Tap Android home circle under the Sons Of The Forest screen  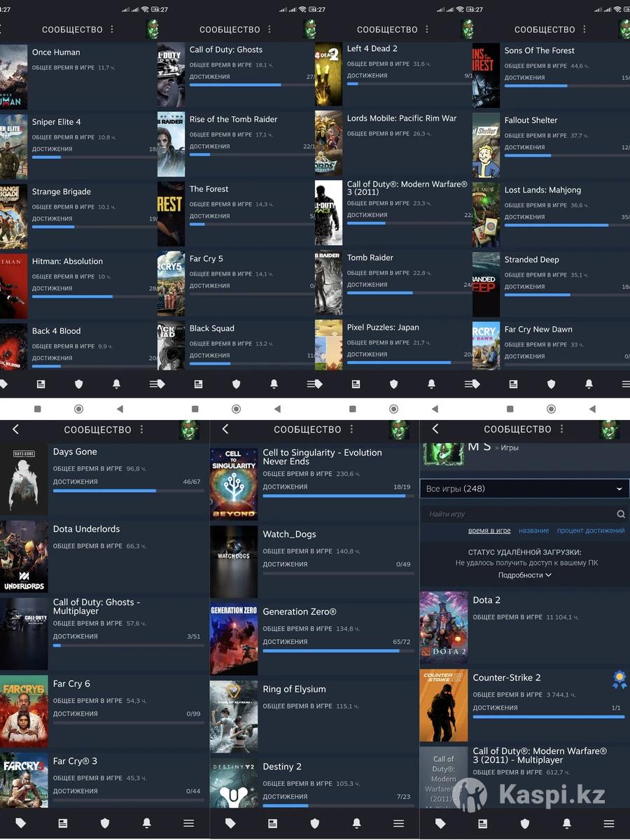pyautogui.click(x=551, y=409)
